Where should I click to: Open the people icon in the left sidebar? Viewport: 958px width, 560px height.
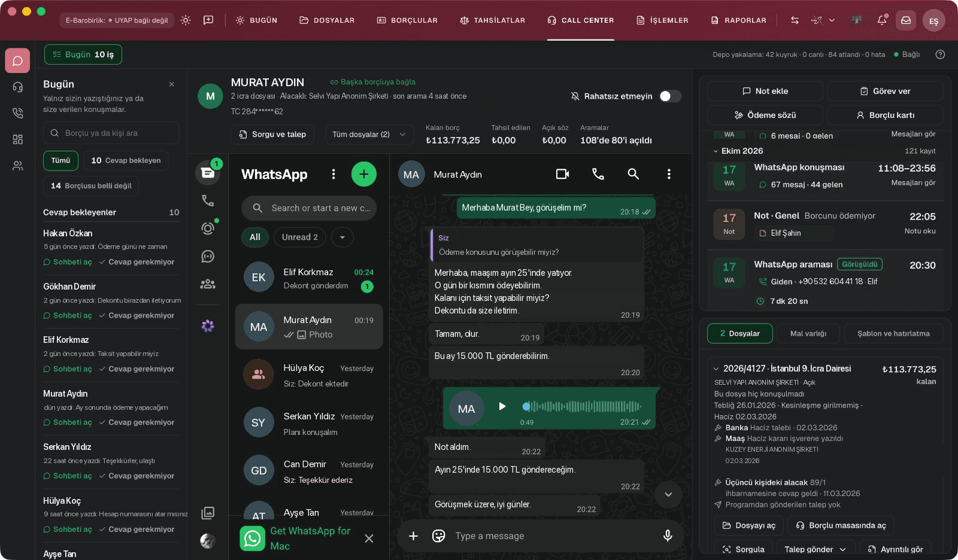point(18,166)
